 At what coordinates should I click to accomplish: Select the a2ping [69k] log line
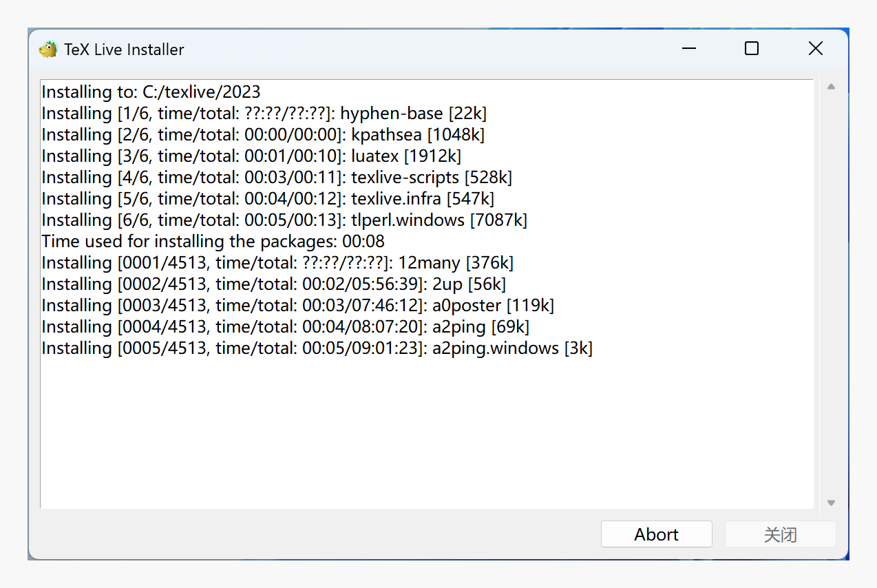286,326
